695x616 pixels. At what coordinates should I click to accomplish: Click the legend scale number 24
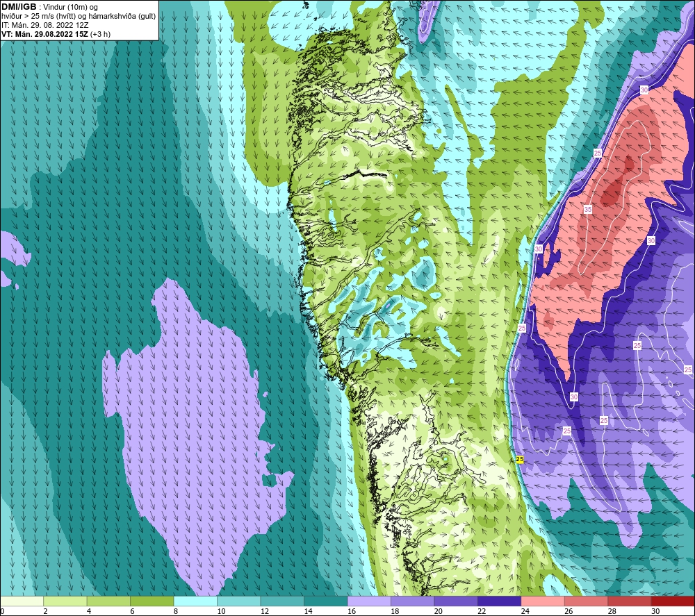point(525,611)
